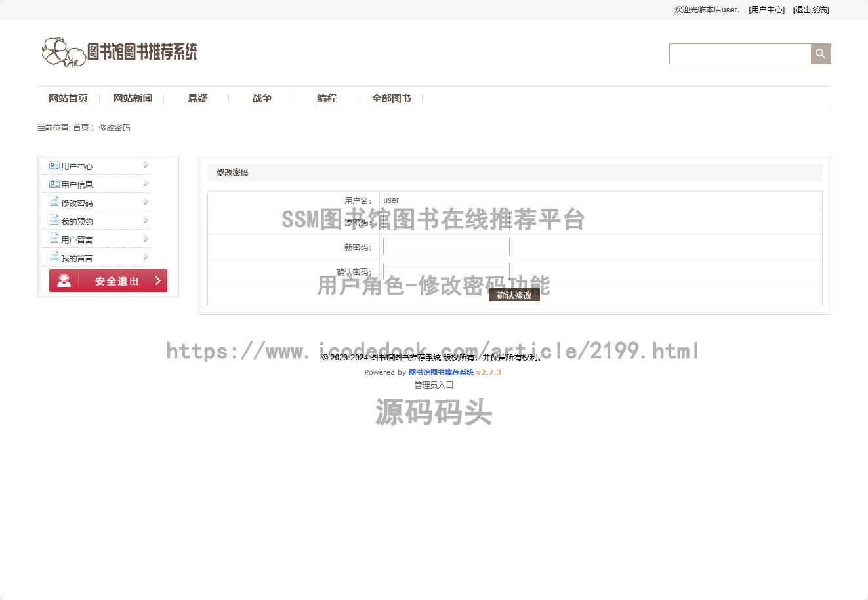868x600 pixels.
Task: Click the chevron arrow in 修改密码 row
Action: (146, 202)
